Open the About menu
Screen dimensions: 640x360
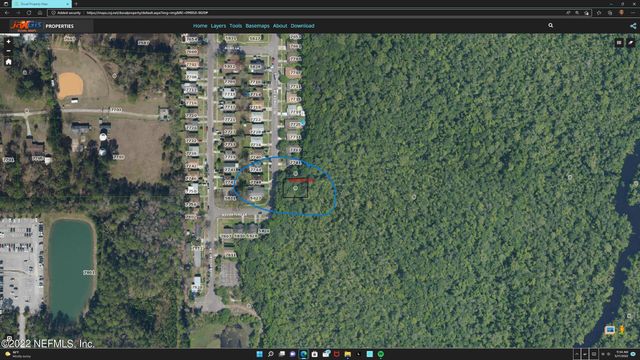pos(280,26)
